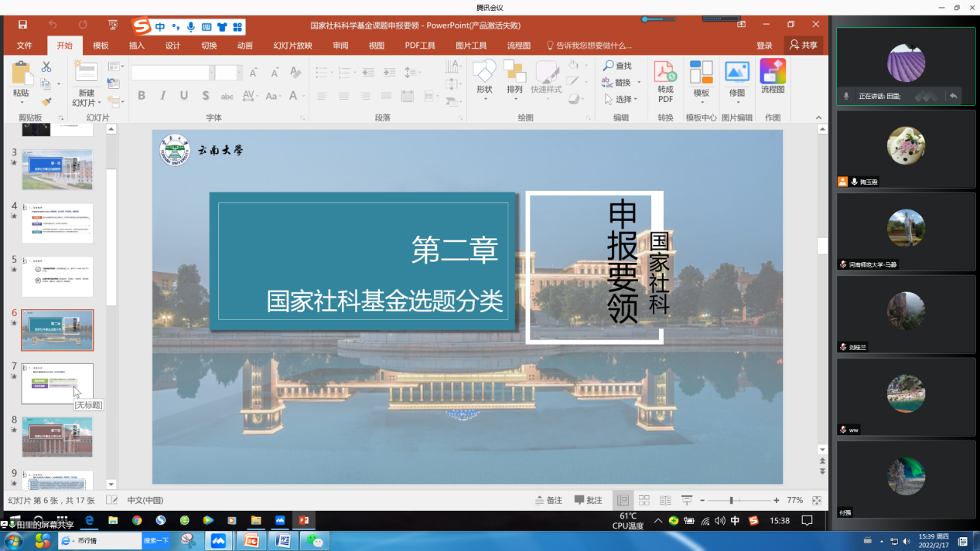The width and height of the screenshot is (980, 551).
Task: Click the Format Painter brush icon
Action: pos(46,101)
